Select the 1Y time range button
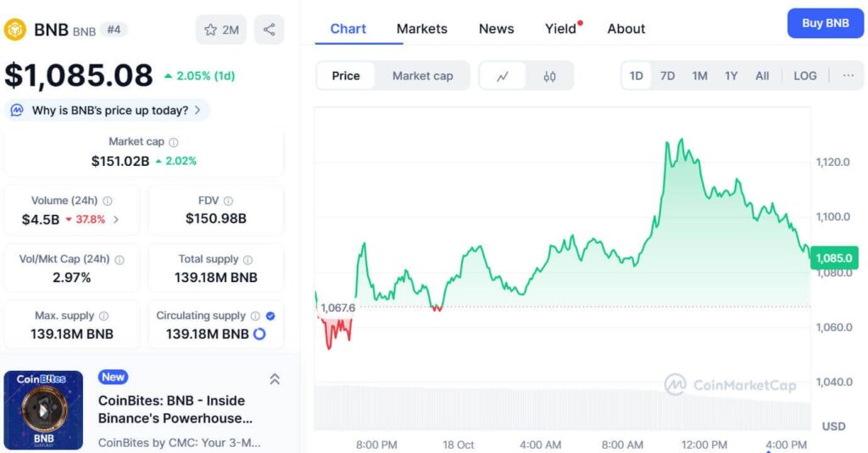The width and height of the screenshot is (868, 453). click(731, 75)
